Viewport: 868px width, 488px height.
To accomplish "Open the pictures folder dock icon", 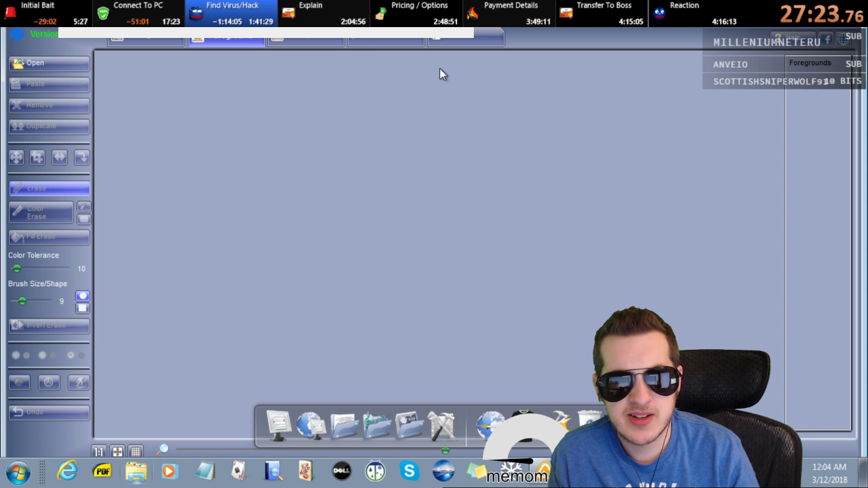I will (x=410, y=426).
